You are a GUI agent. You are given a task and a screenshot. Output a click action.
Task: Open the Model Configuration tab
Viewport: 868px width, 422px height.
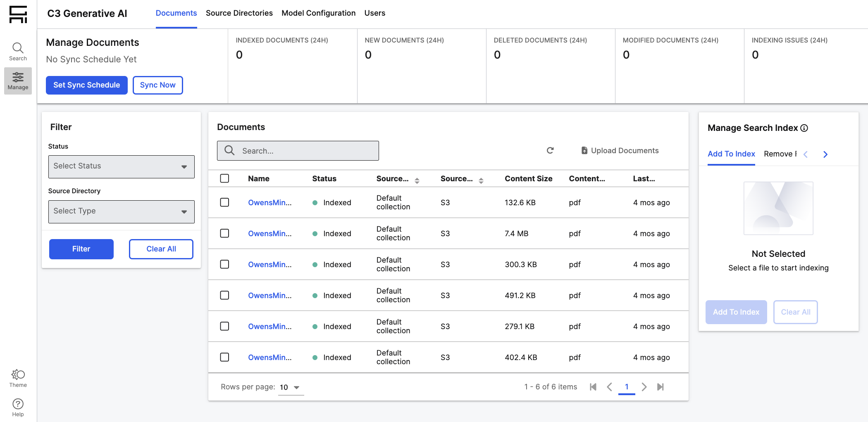click(x=318, y=13)
